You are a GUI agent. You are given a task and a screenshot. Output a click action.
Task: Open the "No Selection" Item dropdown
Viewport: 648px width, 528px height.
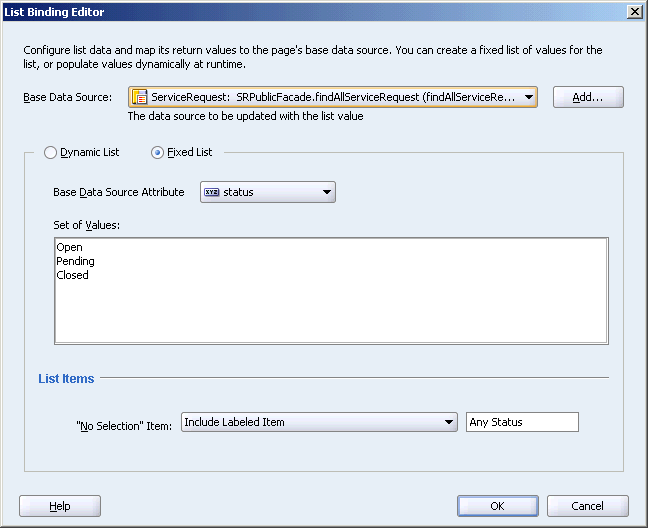coord(319,422)
